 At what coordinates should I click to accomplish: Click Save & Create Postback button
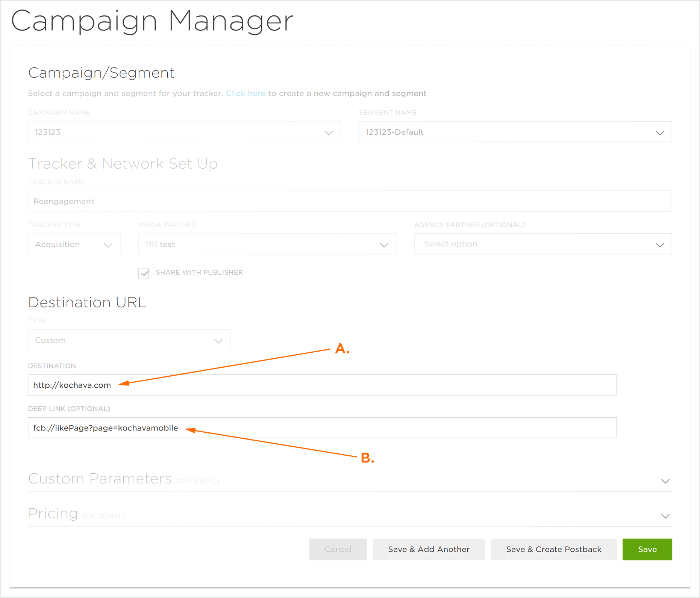(553, 549)
